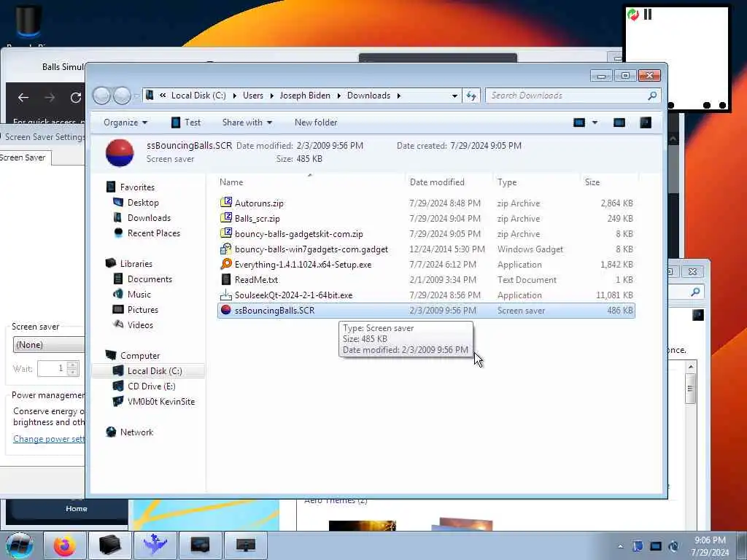Launch Firefox from the taskbar
Viewport: 747px width, 560px height.
click(x=64, y=545)
